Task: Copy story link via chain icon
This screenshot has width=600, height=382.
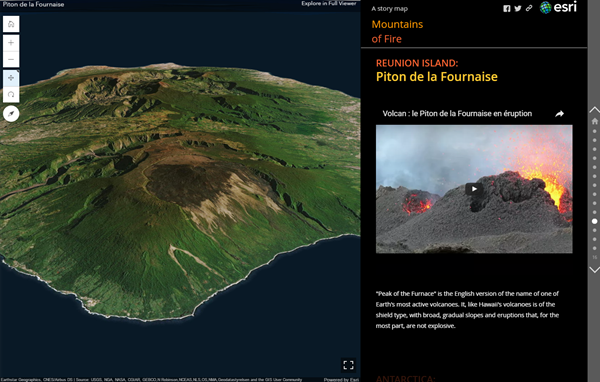Action: [529, 8]
